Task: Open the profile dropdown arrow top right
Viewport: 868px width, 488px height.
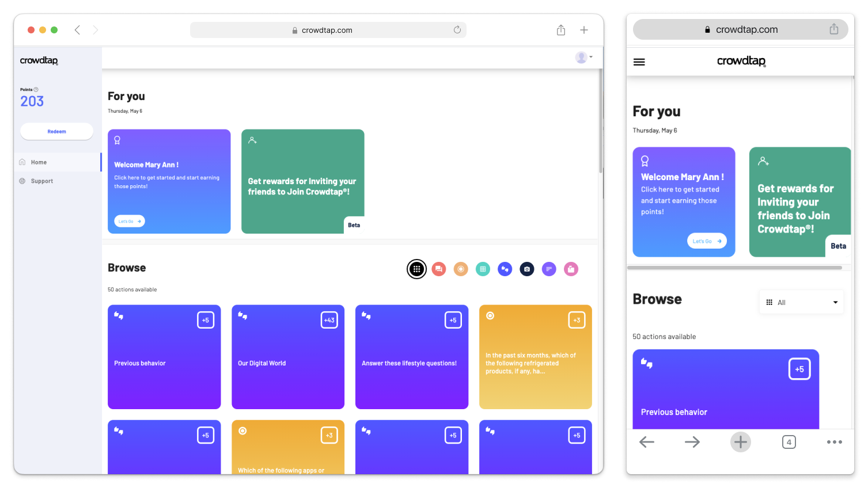Action: 590,57
